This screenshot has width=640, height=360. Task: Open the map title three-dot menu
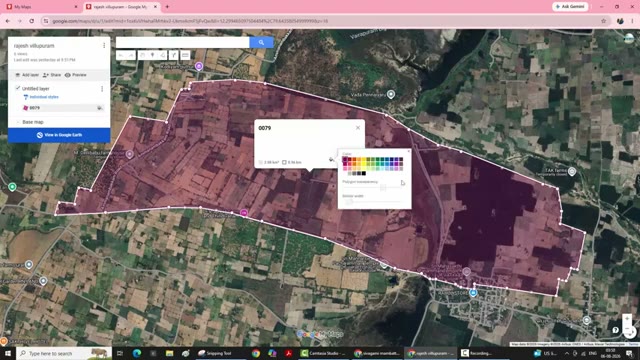point(104,45)
